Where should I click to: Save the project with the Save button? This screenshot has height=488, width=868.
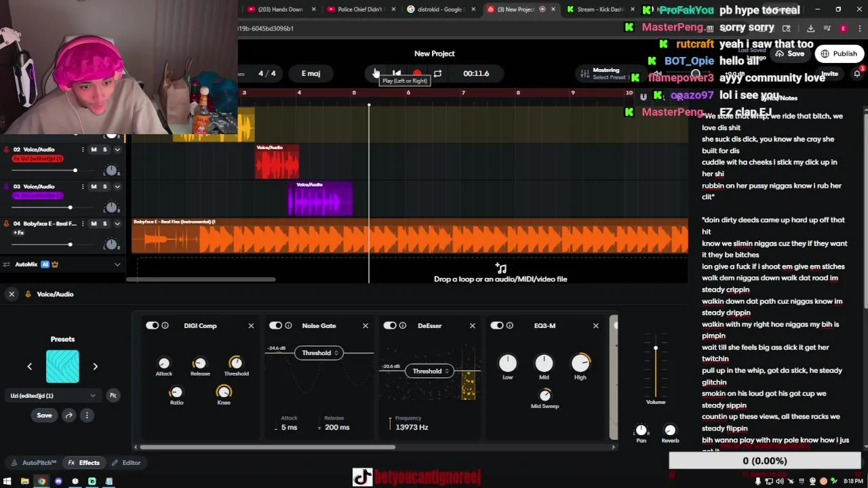click(790, 54)
